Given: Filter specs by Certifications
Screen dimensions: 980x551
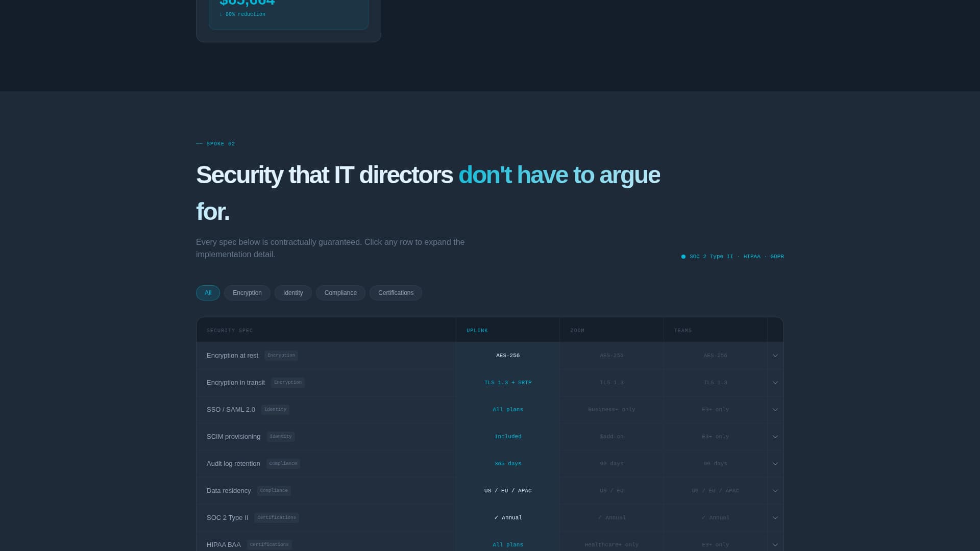Looking at the screenshot, I should [396, 293].
